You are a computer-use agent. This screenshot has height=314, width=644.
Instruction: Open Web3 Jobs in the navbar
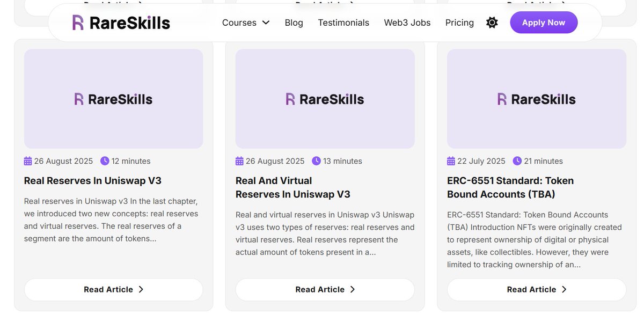click(407, 23)
